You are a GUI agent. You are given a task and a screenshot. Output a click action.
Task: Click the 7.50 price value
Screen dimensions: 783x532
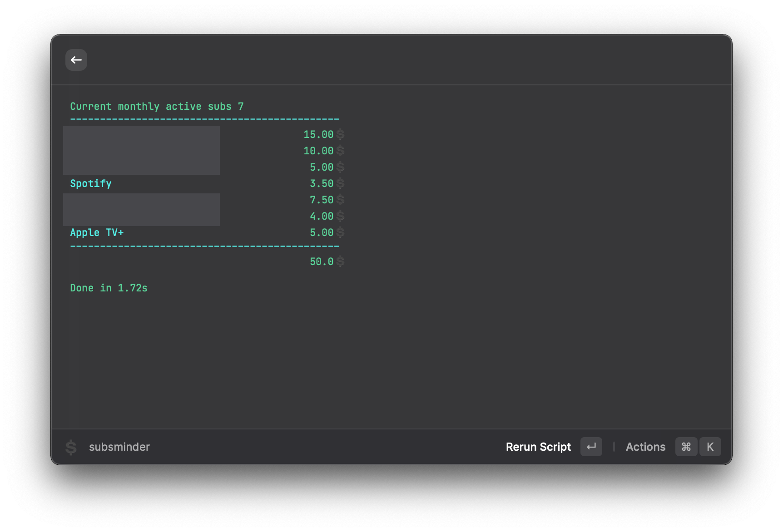pos(322,200)
